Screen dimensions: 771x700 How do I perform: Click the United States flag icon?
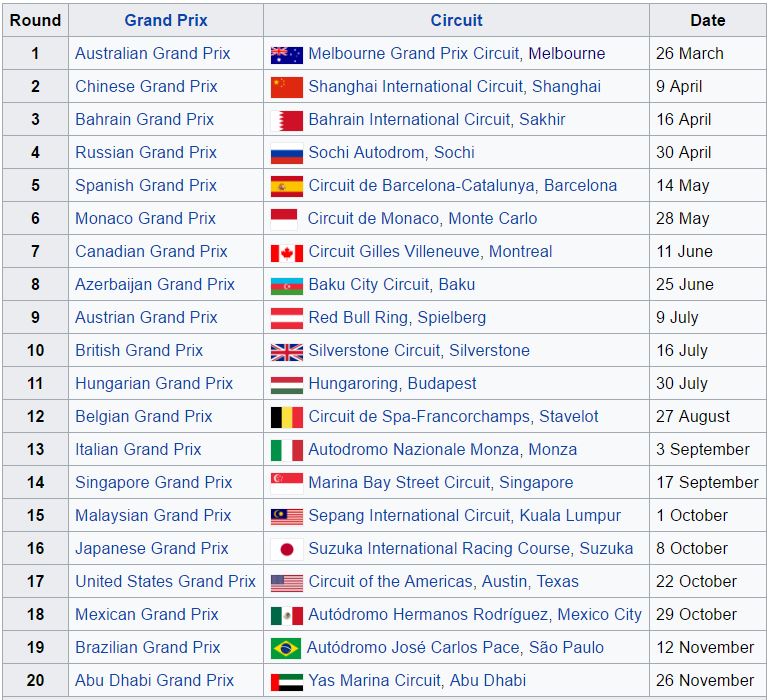click(x=287, y=583)
